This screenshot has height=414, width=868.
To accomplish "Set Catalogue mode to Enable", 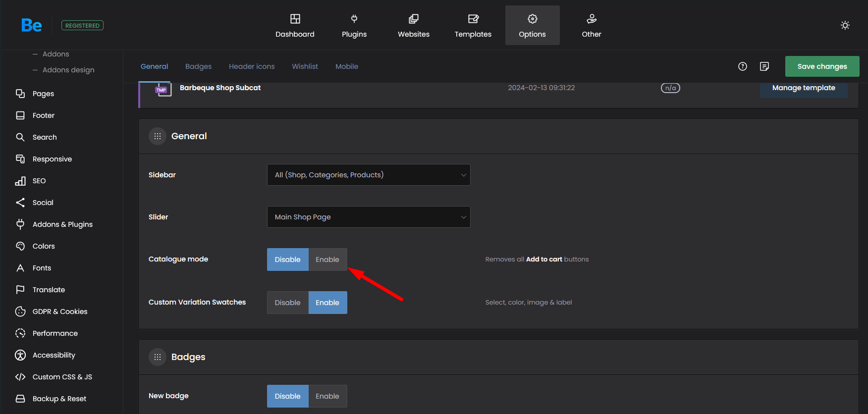I will pyautogui.click(x=327, y=259).
